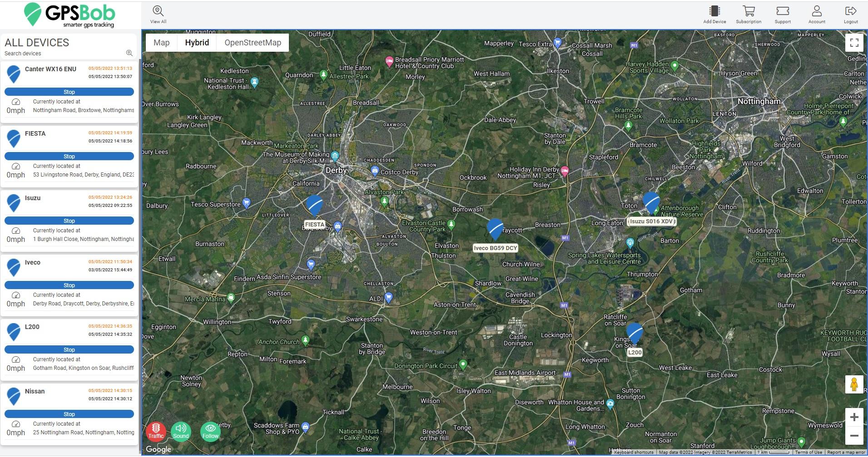868x457 pixels.
Task: Click the Search devices input field
Action: point(64,54)
